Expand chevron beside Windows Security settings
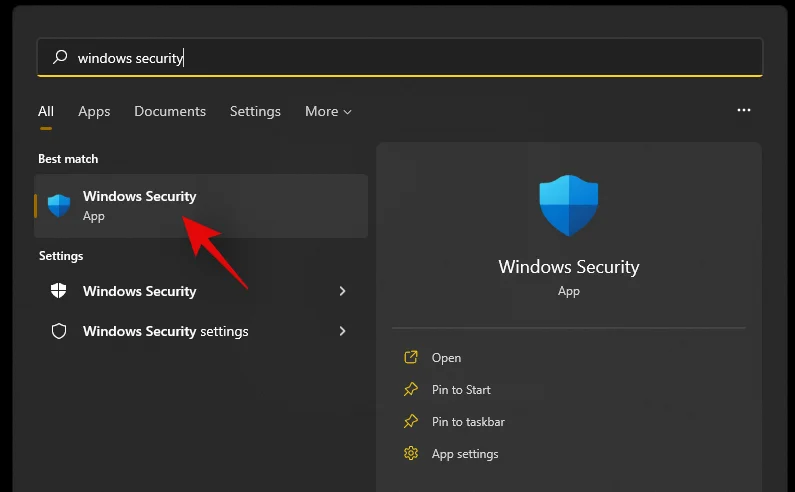The image size is (795, 492). pyautogui.click(x=342, y=331)
